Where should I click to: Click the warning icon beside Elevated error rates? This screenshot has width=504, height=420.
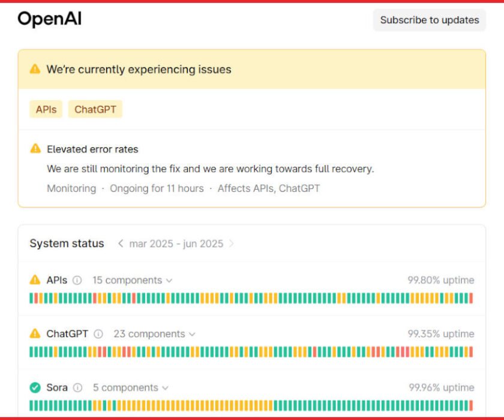(35, 148)
